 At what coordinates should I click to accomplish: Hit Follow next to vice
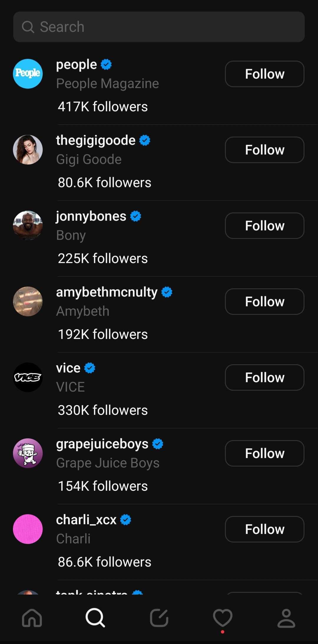tap(264, 377)
